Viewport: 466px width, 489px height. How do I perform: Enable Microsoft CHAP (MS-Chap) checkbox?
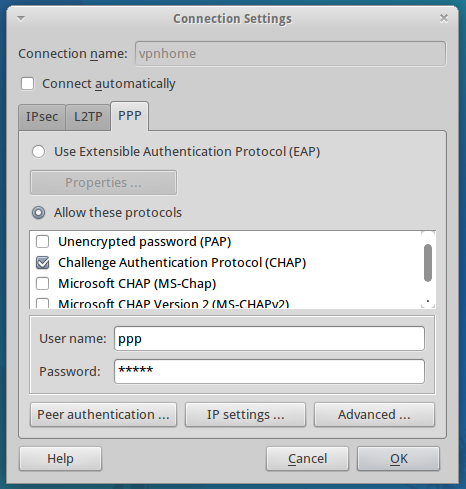pos(43,284)
